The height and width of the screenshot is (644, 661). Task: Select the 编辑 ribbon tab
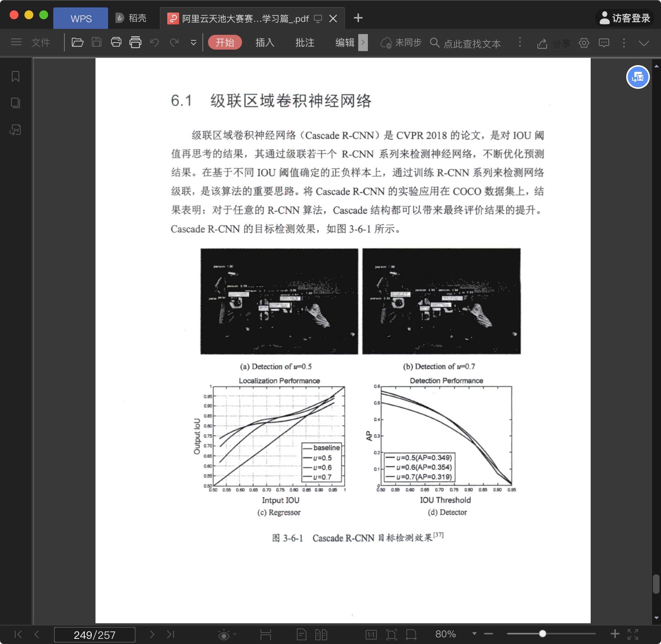(345, 43)
